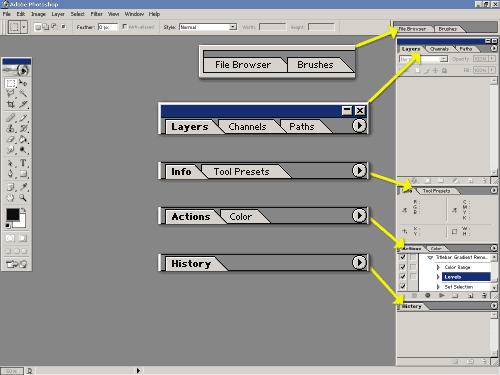The height and width of the screenshot is (375, 500).
Task: Click the foreground black color swatch
Action: coord(12,214)
